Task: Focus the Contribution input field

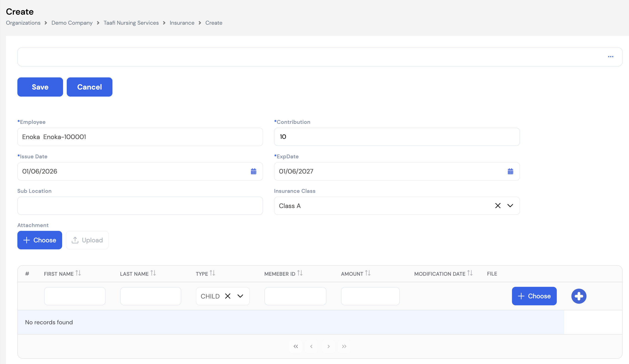Action: [397, 137]
